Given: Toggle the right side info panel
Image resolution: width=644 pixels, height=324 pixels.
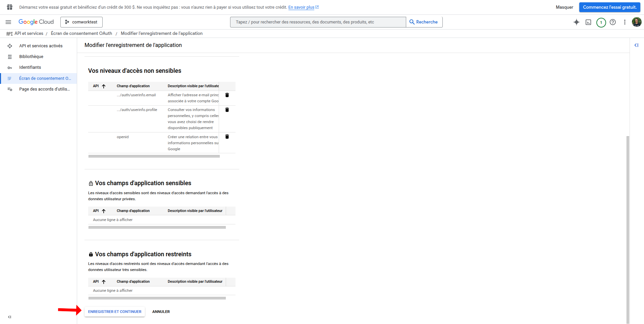Looking at the screenshot, I should (x=636, y=45).
